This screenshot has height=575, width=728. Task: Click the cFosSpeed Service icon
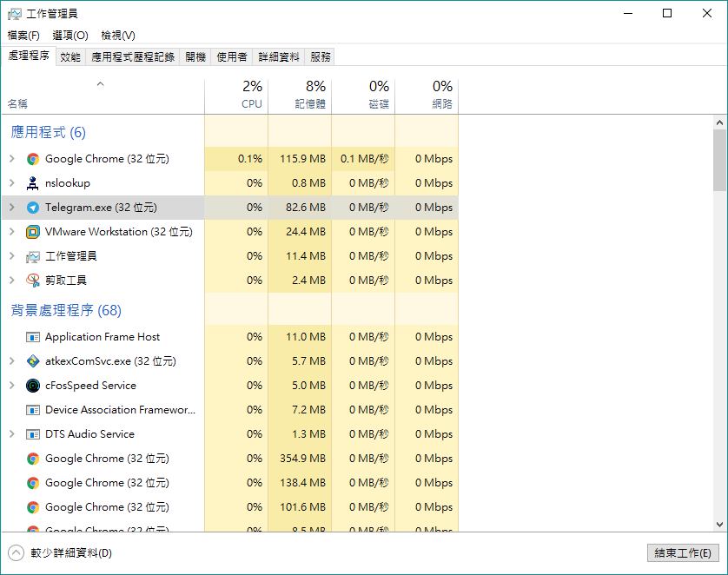click(x=33, y=386)
